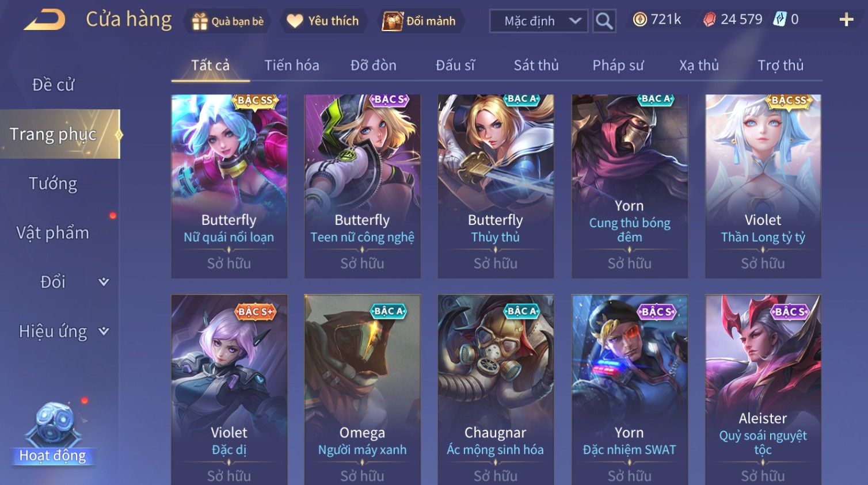Switch to the Tiến hóa tab
This screenshot has height=485, width=868.
292,66
